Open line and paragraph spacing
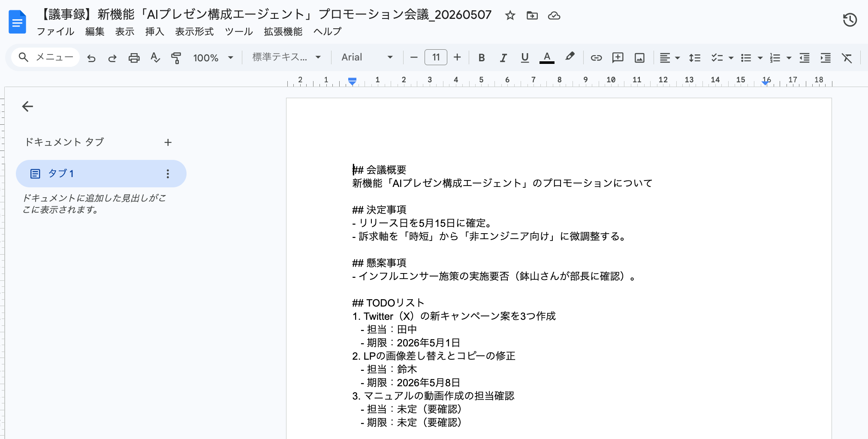The height and width of the screenshot is (439, 868). (695, 58)
